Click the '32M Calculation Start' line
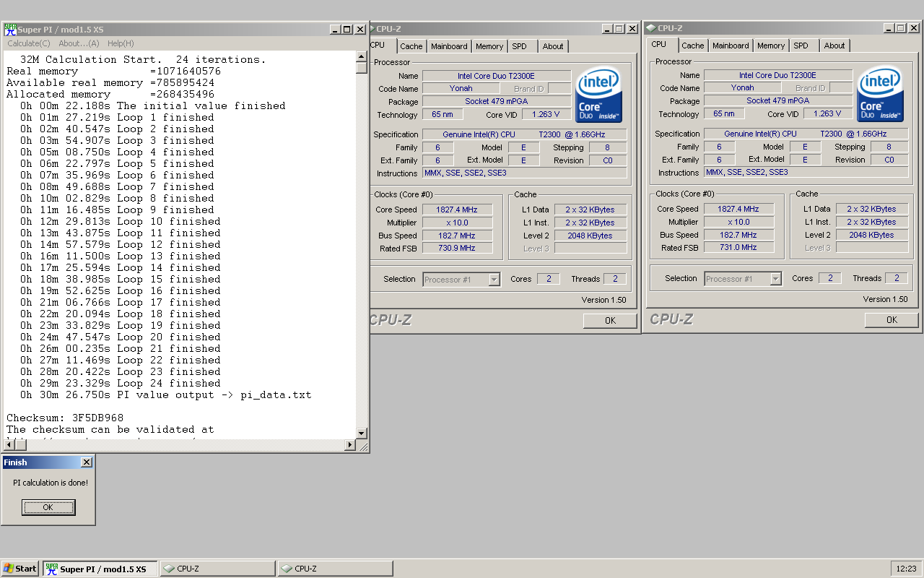 pyautogui.click(x=143, y=59)
